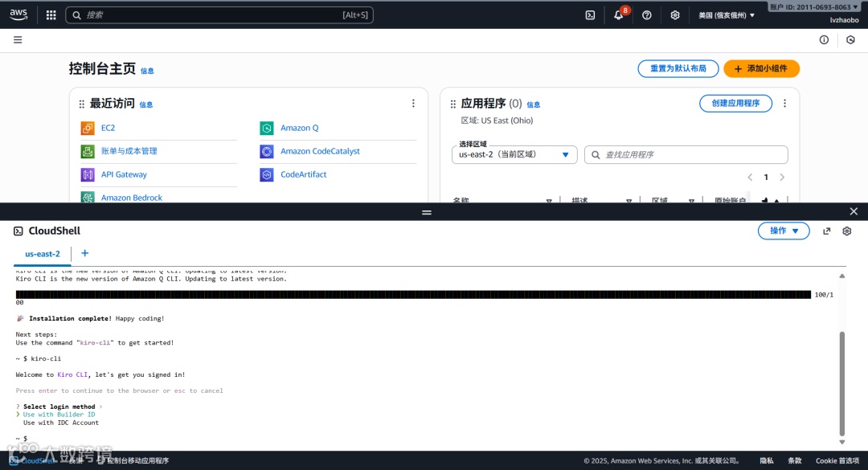
Task: Click the CloudShell terminal scrollbar thumb
Action: (x=842, y=384)
